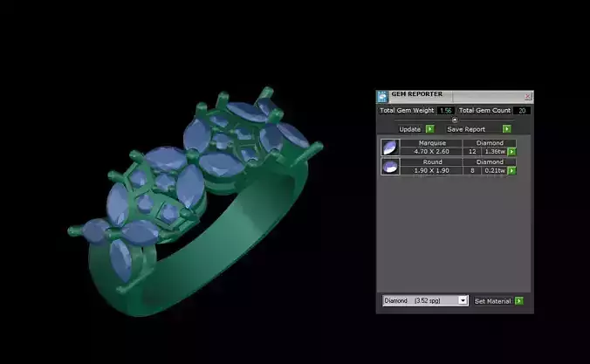Click the Update label
The image size is (590, 364).
[409, 129]
